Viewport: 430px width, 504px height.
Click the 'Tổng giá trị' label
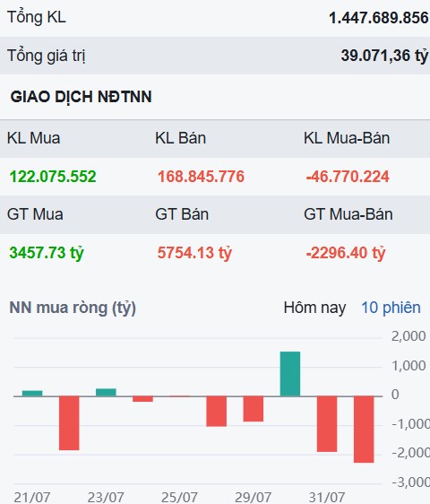[47, 56]
